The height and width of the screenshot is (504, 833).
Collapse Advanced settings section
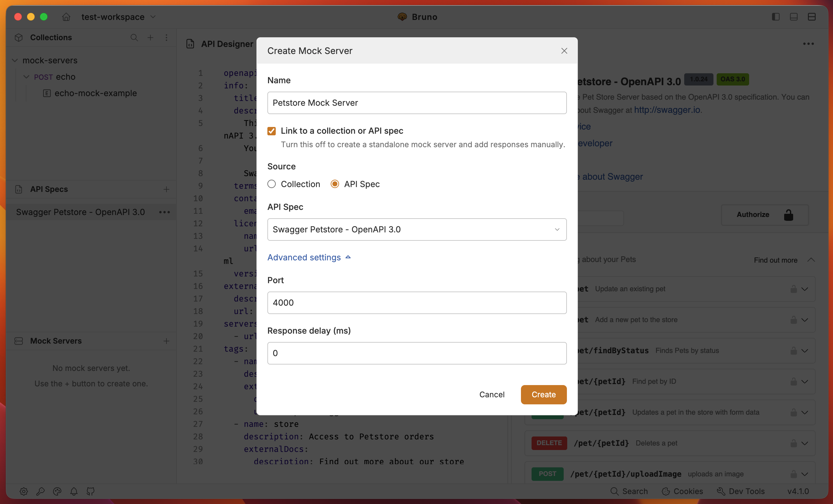309,257
